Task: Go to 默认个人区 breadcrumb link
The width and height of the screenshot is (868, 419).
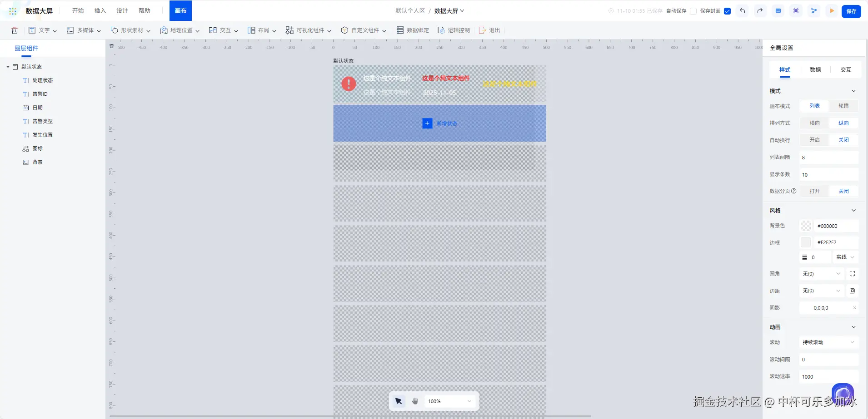Action: pyautogui.click(x=410, y=11)
